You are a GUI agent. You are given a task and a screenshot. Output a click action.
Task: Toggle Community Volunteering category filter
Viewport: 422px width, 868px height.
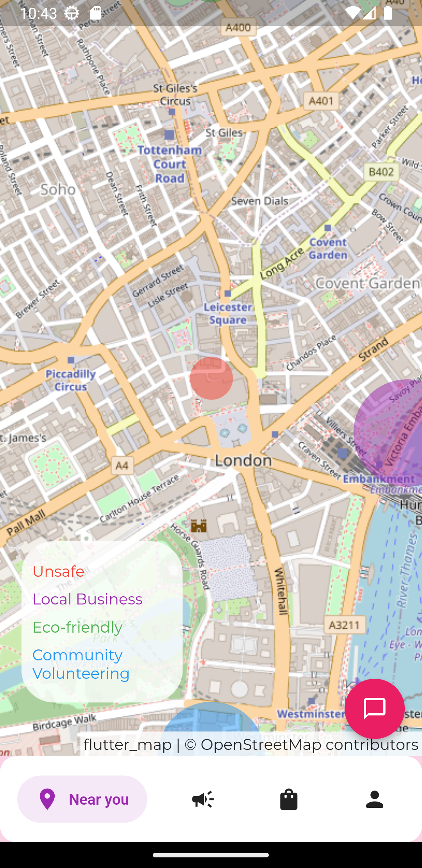click(81, 664)
